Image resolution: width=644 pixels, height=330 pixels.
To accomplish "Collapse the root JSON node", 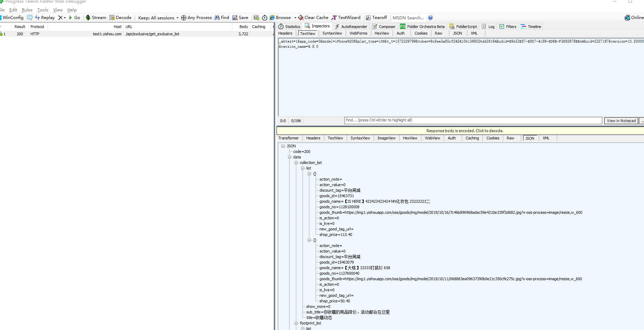I will click(283, 146).
